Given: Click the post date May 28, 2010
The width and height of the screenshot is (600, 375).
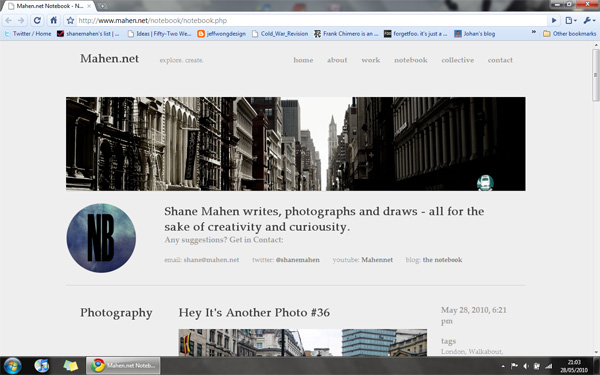Looking at the screenshot, I should [474, 315].
